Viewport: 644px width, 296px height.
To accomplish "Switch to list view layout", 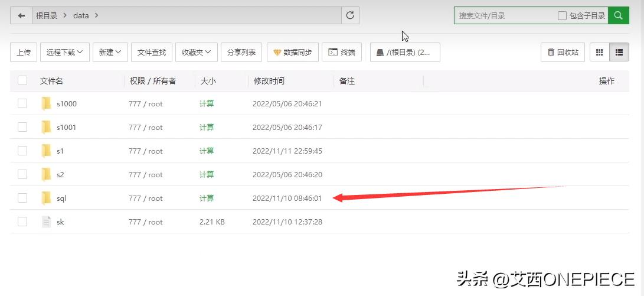I will tap(619, 52).
